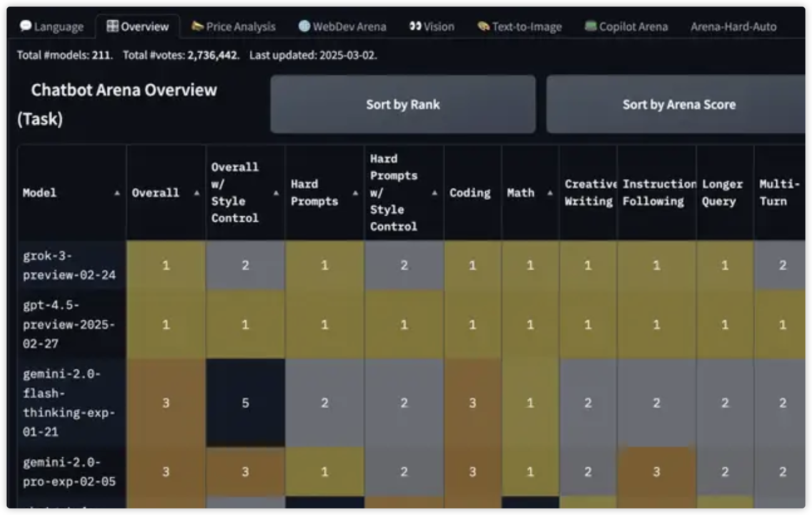Open the Arena-Hard-Auto tab
The image size is (812, 515).
click(733, 26)
